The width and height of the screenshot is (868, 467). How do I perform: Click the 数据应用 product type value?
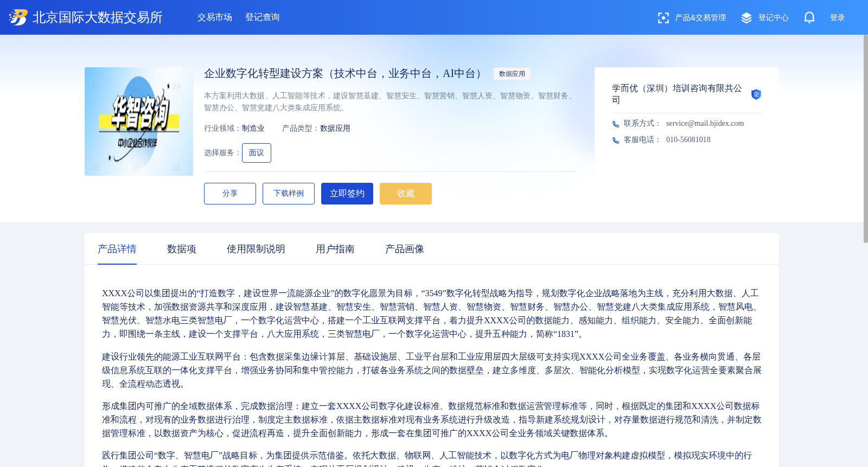[335, 129]
